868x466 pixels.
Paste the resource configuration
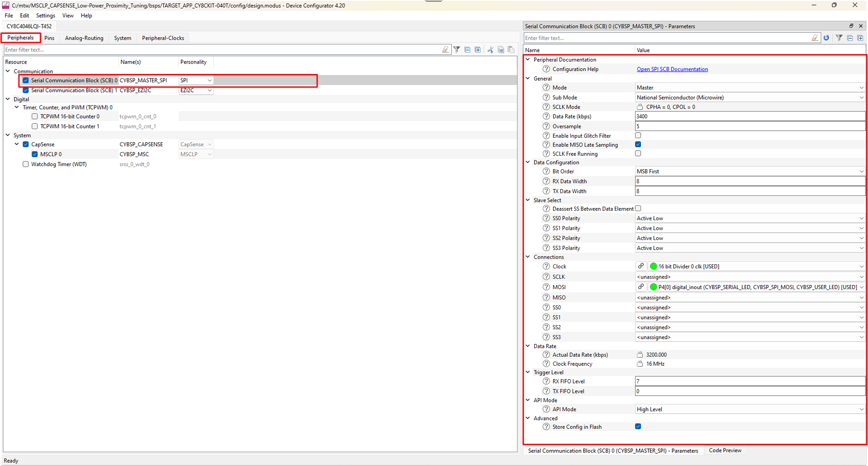511,50
